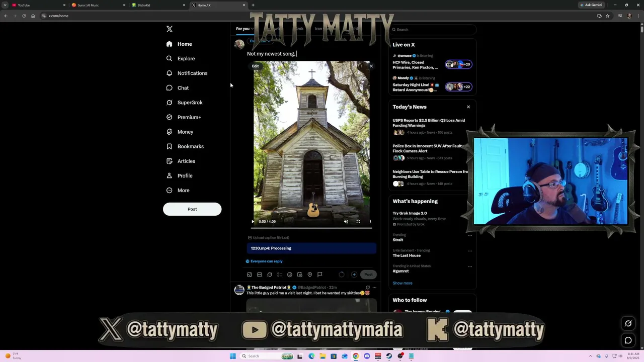
Task: Remove the attached video with the X button
Action: click(371, 66)
